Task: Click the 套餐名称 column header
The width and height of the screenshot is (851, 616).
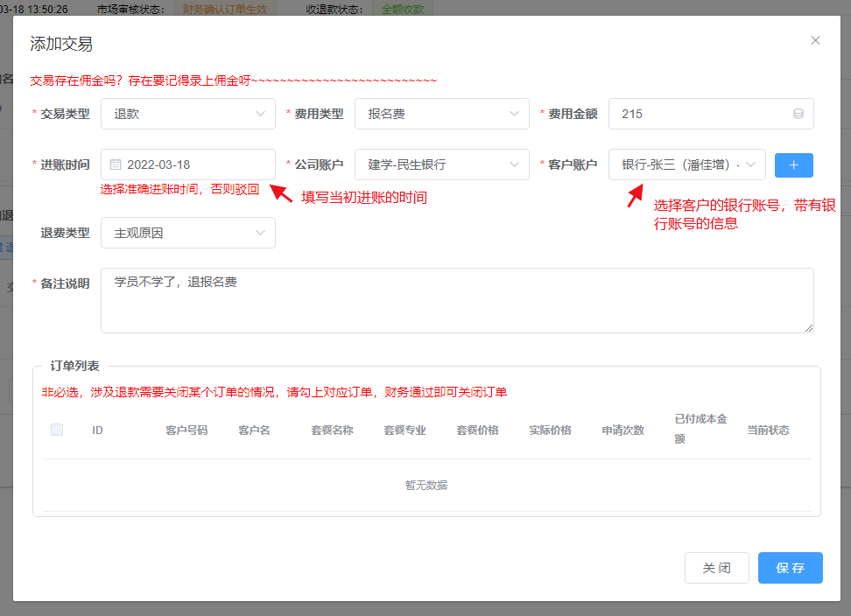Action: click(x=332, y=430)
